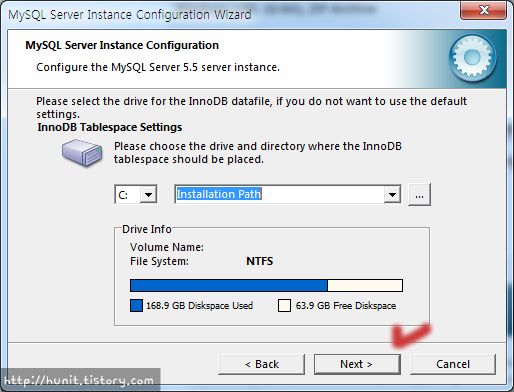Expand the C: drive dropdown arrow
The height and width of the screenshot is (392, 514).
(148, 194)
